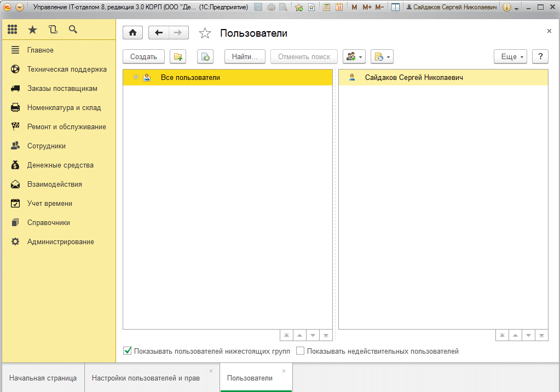Navigate forward with right arrow
560x392 pixels.
[x=178, y=33]
